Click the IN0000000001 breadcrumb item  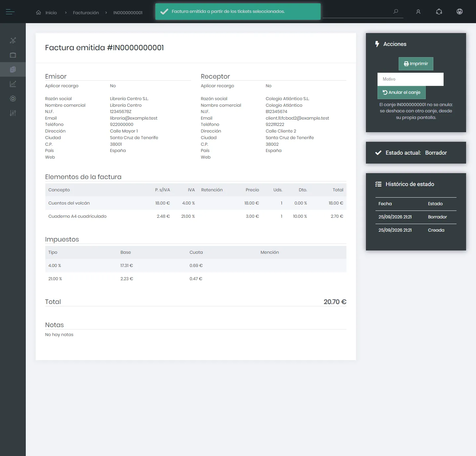pos(128,13)
